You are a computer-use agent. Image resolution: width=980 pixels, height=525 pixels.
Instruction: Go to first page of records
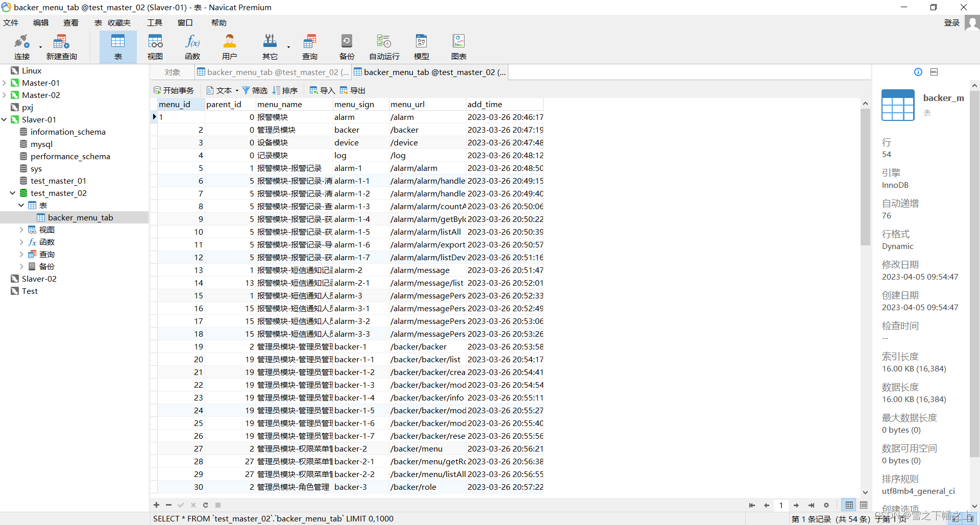pyautogui.click(x=752, y=505)
